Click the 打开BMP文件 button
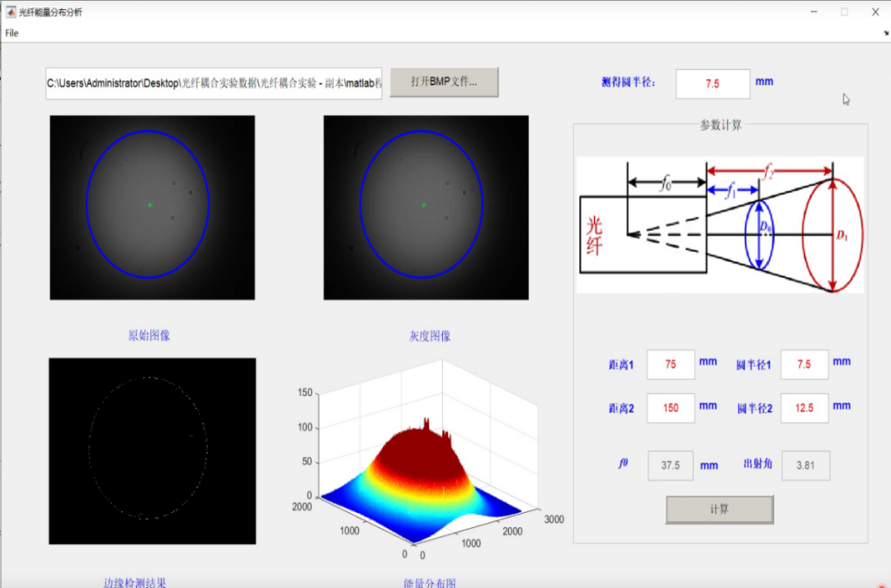This screenshot has height=588, width=891. (x=444, y=82)
